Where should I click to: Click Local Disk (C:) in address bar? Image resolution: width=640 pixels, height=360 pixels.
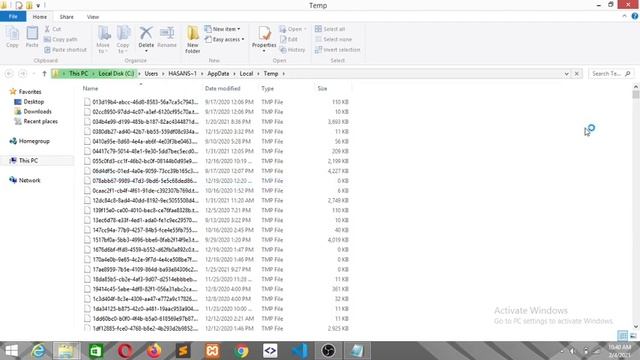point(116,74)
